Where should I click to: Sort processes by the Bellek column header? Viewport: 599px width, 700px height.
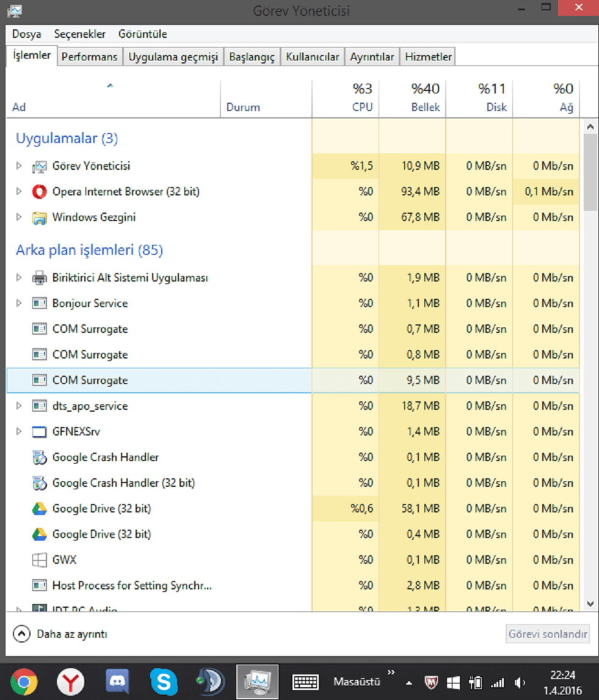[x=413, y=98]
